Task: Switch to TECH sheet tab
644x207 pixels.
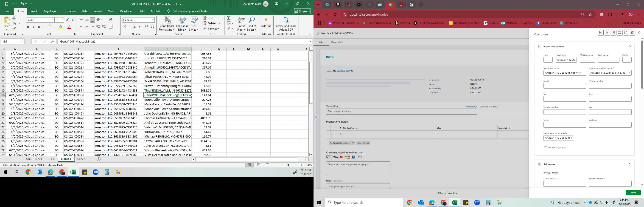Action: [x=51, y=159]
